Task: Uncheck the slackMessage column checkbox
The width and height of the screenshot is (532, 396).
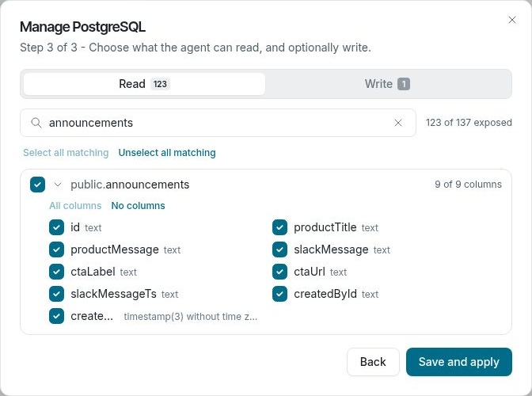Action: point(279,249)
